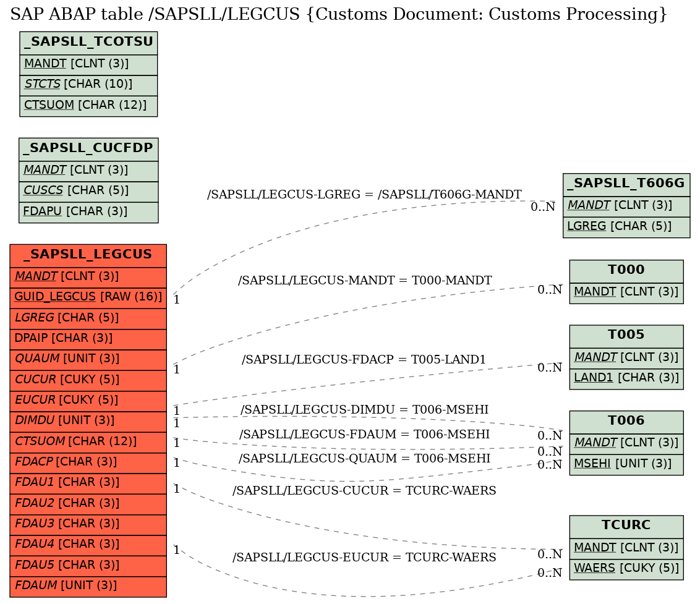Select QUAUM [UNIT (3)] field
This screenshot has width=700, height=604.
click(x=88, y=360)
